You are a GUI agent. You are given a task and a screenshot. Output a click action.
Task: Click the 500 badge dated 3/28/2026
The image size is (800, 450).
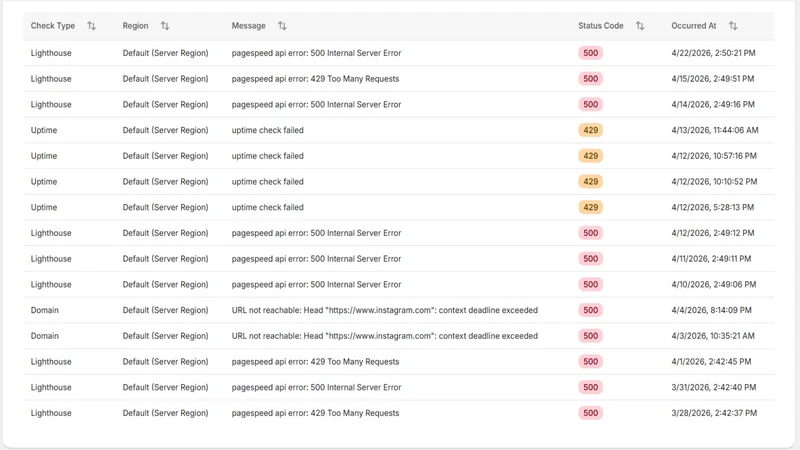click(x=590, y=413)
